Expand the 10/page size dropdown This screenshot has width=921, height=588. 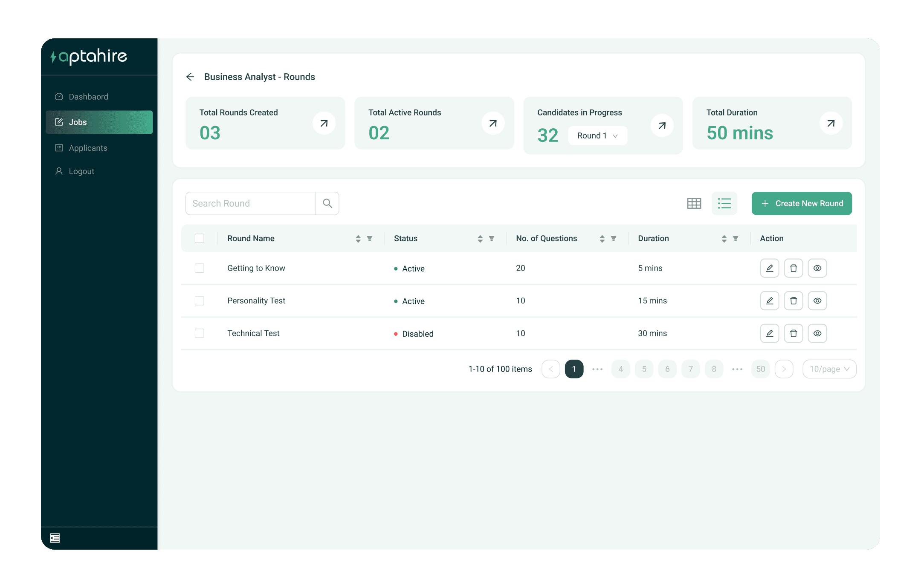tap(829, 369)
